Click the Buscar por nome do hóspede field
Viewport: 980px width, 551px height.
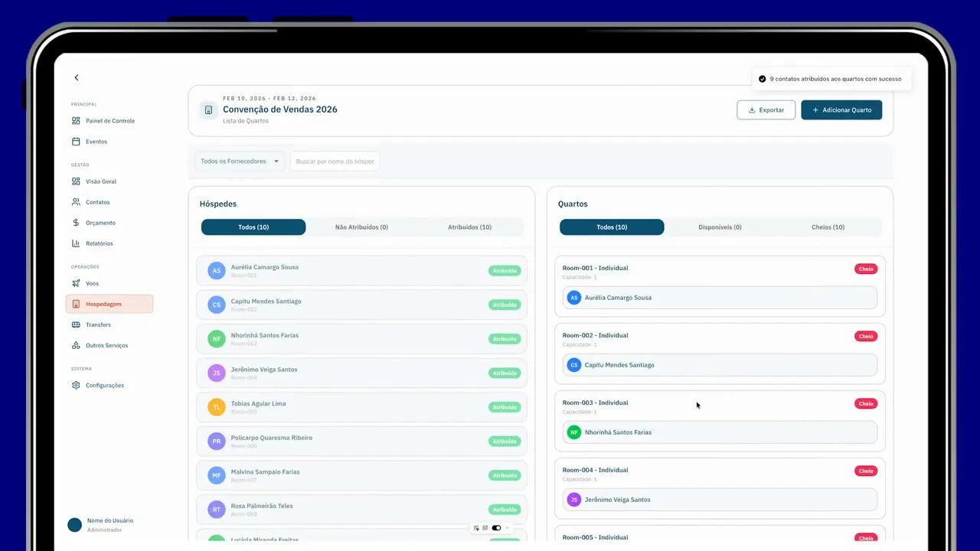point(335,161)
